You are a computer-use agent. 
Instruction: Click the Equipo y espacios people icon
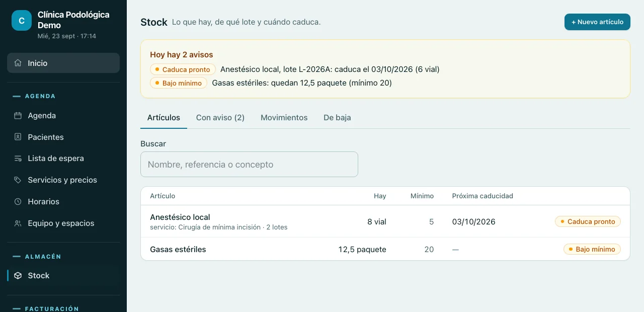tap(18, 223)
